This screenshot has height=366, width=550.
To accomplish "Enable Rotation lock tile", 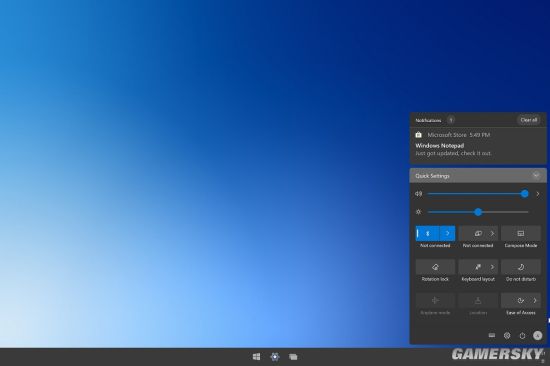I will 435,267.
